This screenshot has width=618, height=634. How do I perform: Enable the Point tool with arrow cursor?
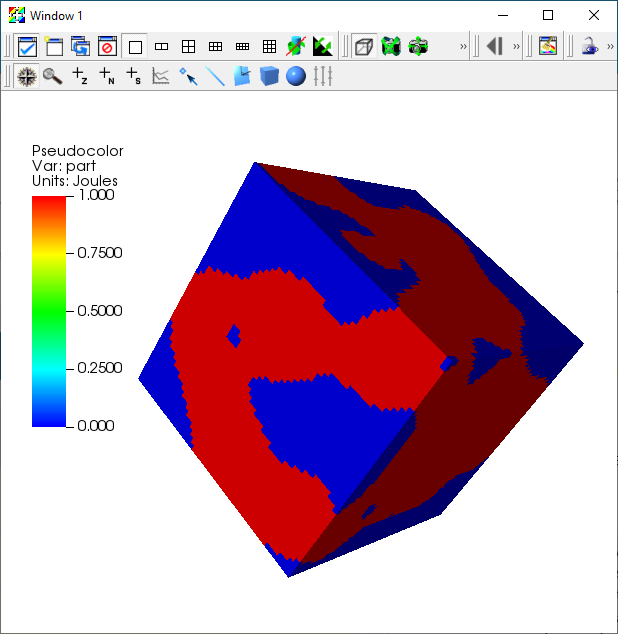(188, 76)
